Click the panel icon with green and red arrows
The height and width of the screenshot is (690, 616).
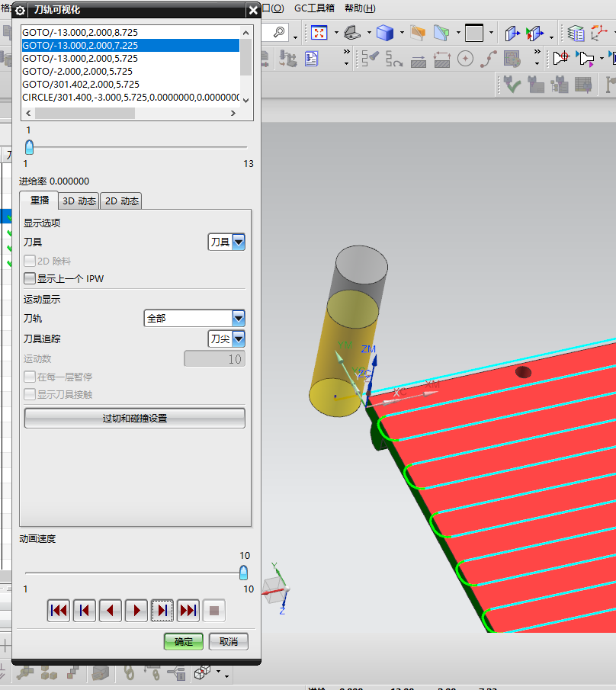pyautogui.click(x=534, y=33)
